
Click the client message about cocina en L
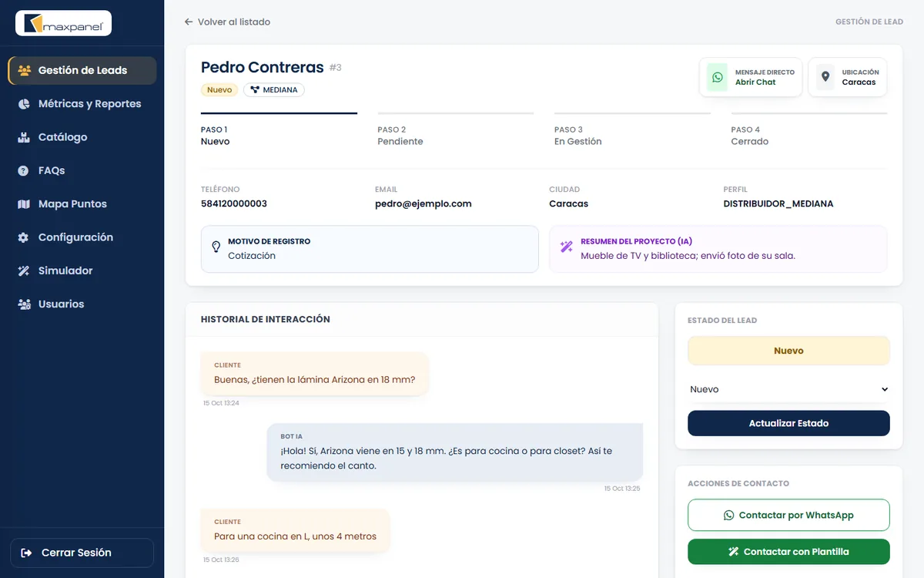tap(295, 530)
